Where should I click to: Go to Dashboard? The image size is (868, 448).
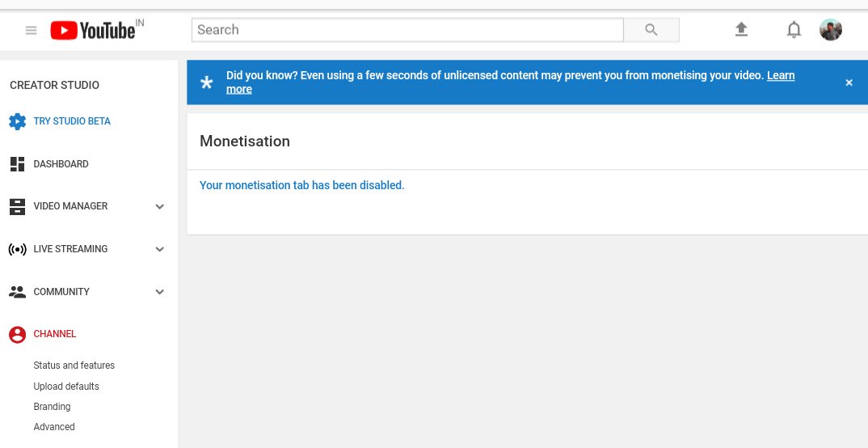[x=61, y=164]
